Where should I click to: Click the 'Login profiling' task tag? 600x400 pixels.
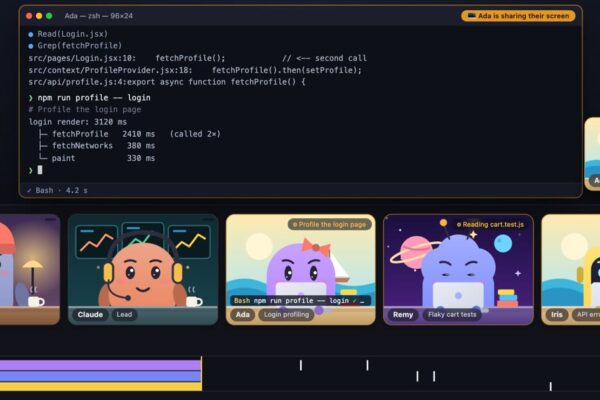[286, 315]
